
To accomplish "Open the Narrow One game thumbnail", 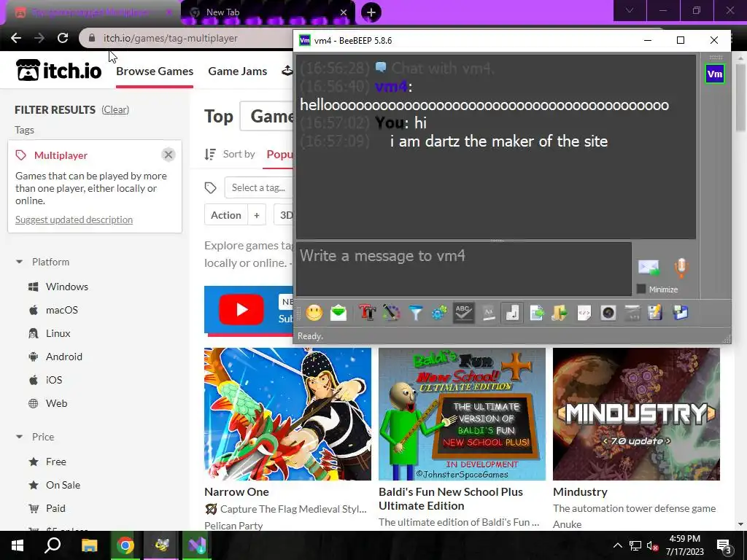I will pyautogui.click(x=287, y=414).
